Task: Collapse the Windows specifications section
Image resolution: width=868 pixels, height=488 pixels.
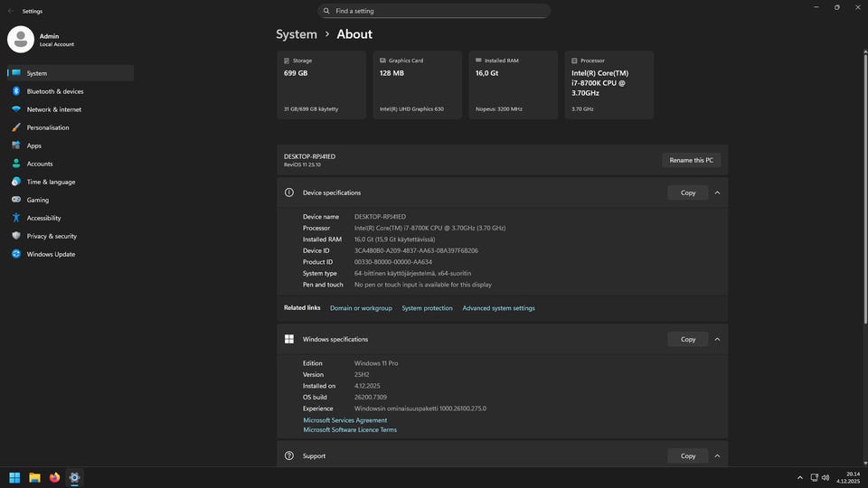Action: pyautogui.click(x=717, y=339)
